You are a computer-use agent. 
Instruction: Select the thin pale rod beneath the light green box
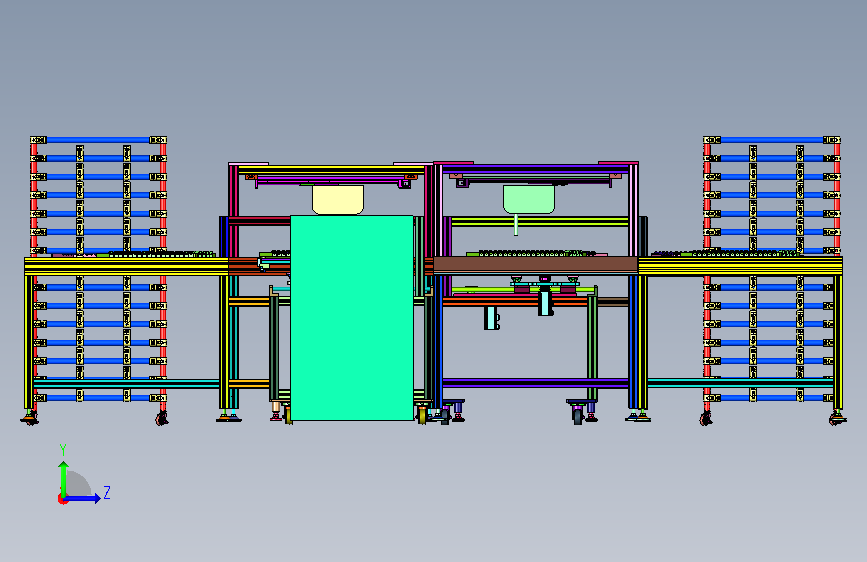pos(516,225)
